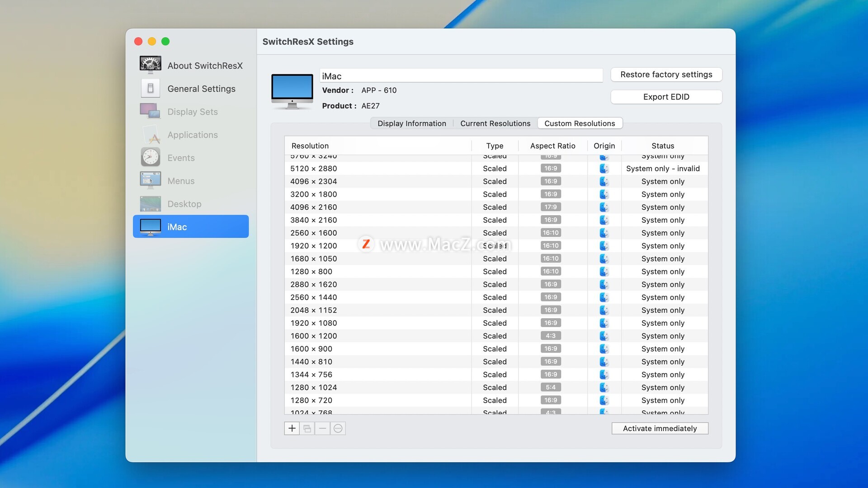This screenshot has width=868, height=488.
Task: Switch to Current Resolutions tab
Action: tap(495, 123)
